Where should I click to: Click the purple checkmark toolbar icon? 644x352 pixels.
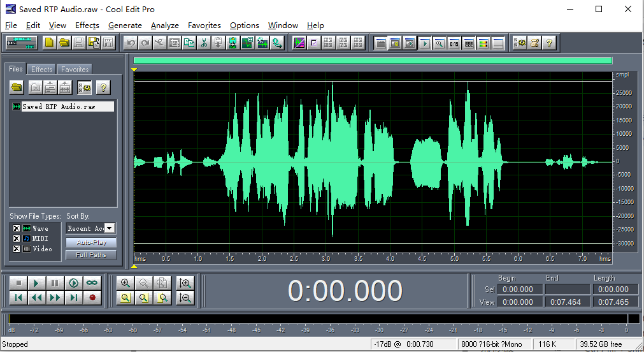(314, 43)
